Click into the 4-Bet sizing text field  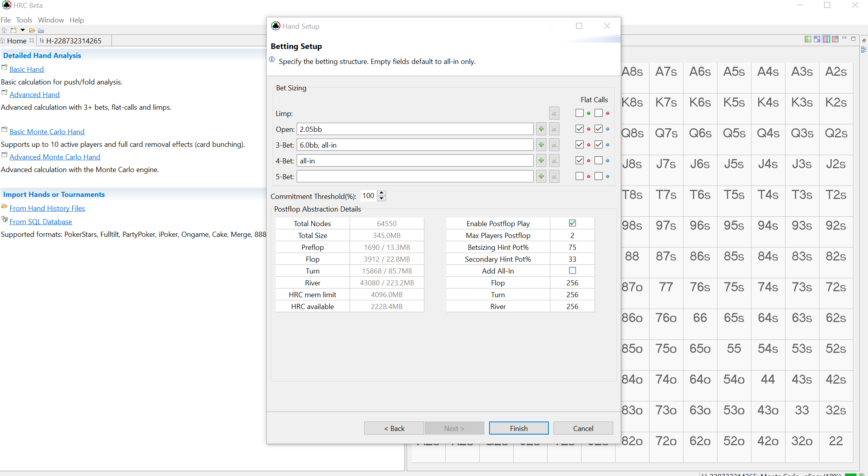(415, 161)
